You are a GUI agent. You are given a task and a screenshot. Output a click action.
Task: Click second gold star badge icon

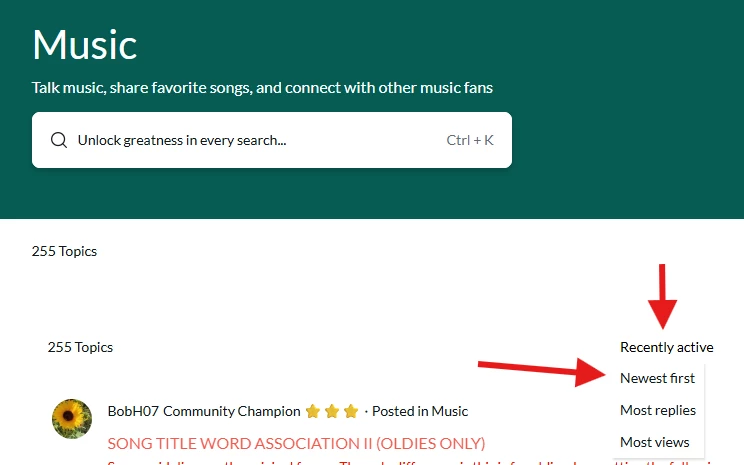click(x=332, y=411)
